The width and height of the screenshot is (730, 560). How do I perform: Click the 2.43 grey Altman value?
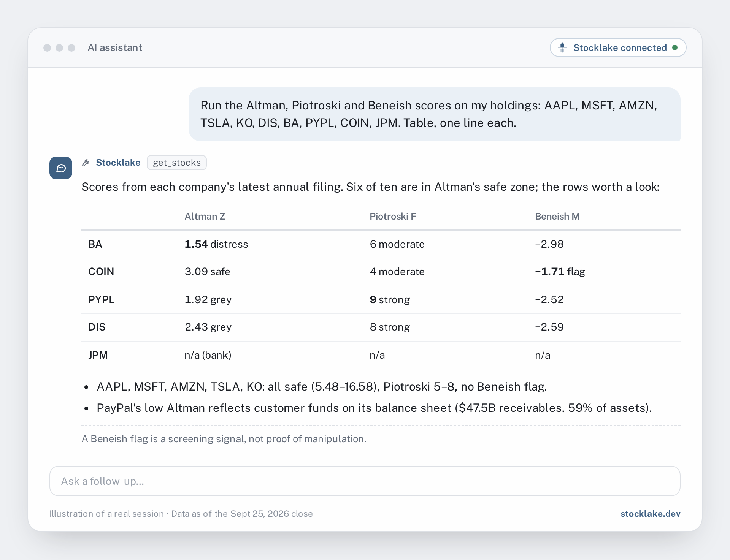(x=208, y=327)
